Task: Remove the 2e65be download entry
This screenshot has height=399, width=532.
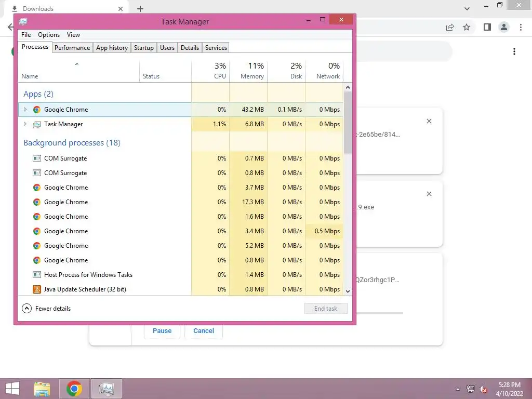Action: pos(429,121)
